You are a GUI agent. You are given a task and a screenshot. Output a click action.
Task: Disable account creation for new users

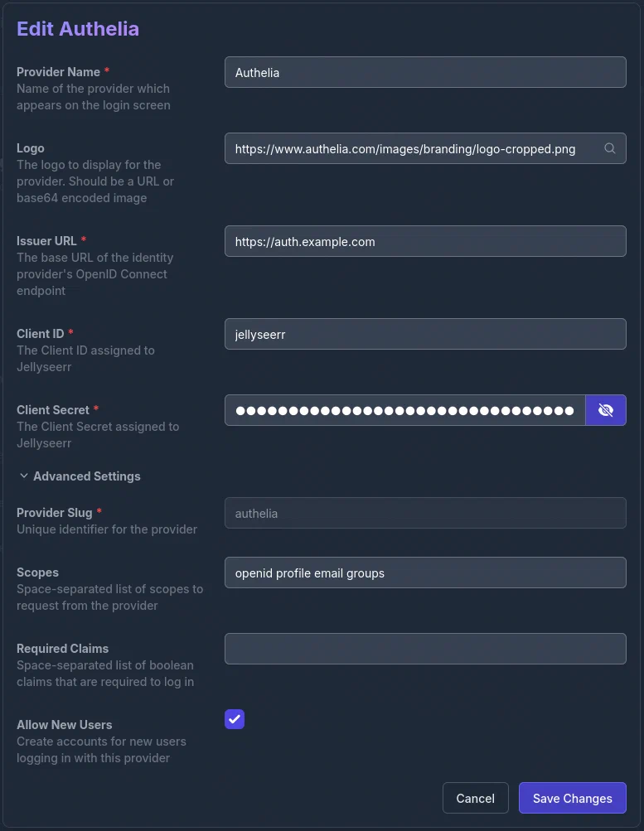pos(235,719)
